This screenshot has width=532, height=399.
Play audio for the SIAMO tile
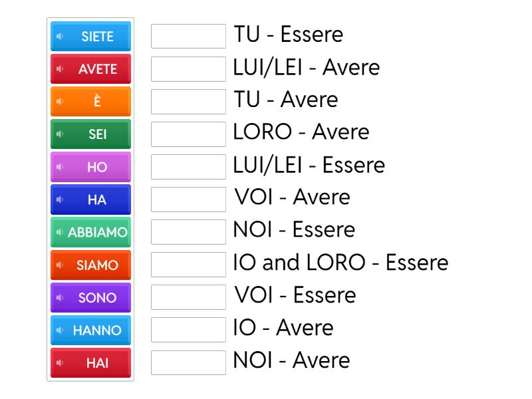(x=60, y=265)
